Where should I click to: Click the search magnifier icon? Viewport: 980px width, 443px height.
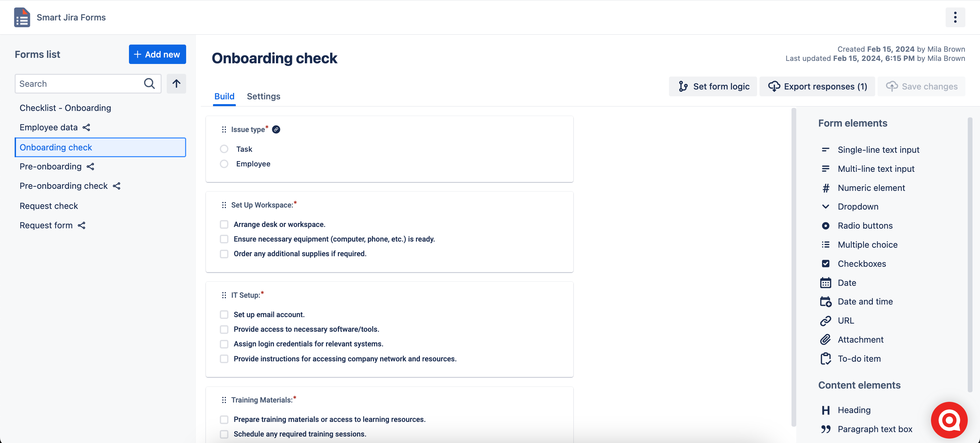click(x=149, y=84)
